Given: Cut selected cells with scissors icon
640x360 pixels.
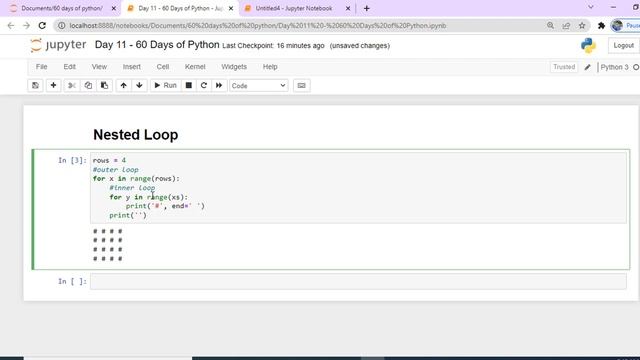Looking at the screenshot, I should 71,85.
